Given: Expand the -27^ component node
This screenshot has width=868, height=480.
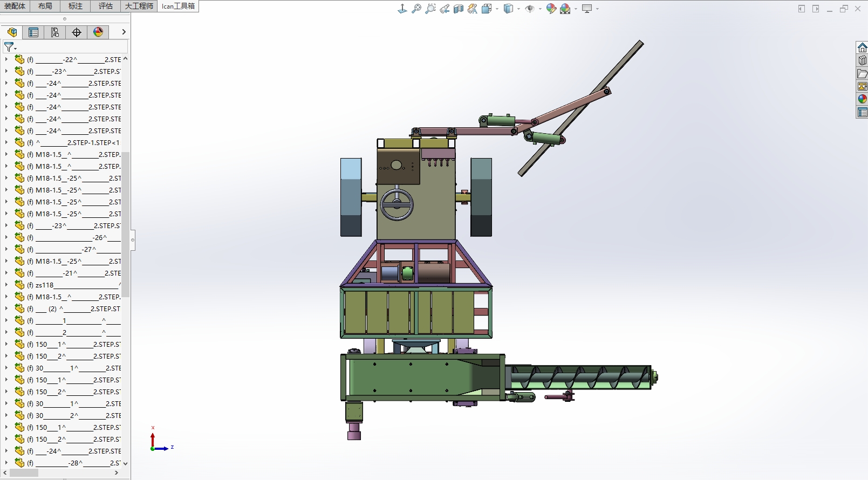Looking at the screenshot, I should (6, 249).
